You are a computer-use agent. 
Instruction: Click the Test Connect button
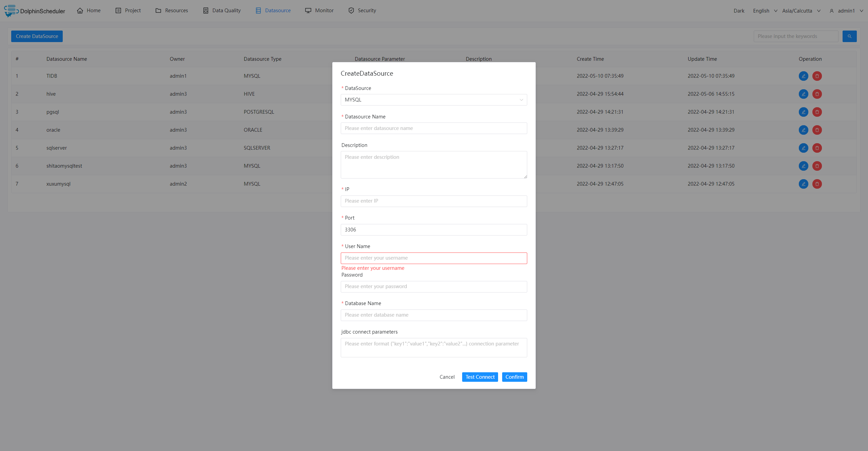(x=480, y=376)
